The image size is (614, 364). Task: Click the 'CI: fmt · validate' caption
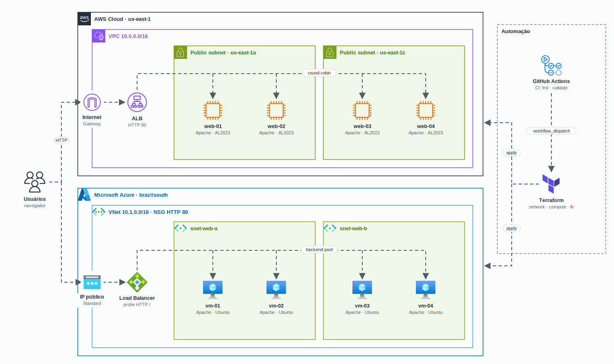551,88
